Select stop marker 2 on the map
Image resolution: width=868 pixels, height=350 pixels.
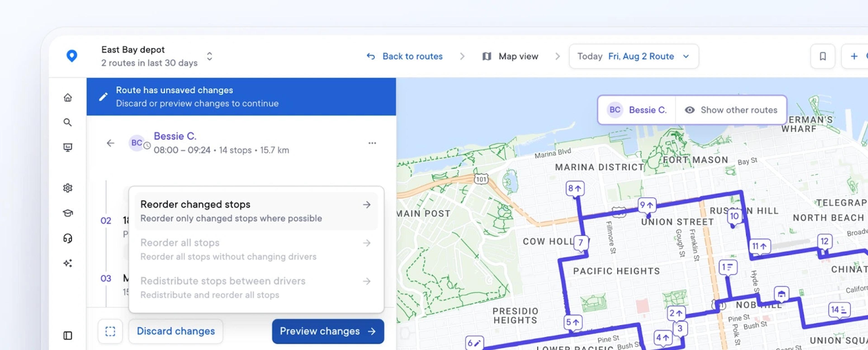[x=676, y=313]
